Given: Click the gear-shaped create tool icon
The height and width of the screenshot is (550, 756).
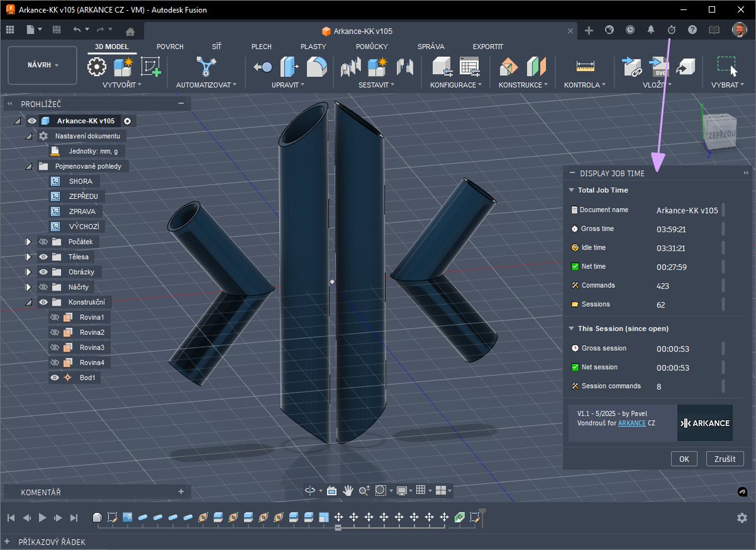Looking at the screenshot, I should click(96, 67).
